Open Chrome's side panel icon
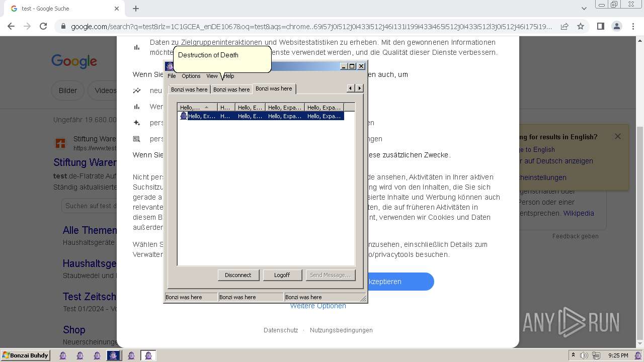Screen dimensions: 644x362 coord(600,26)
